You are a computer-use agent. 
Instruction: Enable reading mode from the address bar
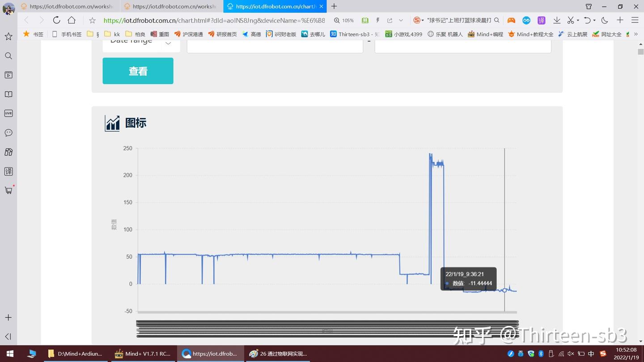pos(365,21)
